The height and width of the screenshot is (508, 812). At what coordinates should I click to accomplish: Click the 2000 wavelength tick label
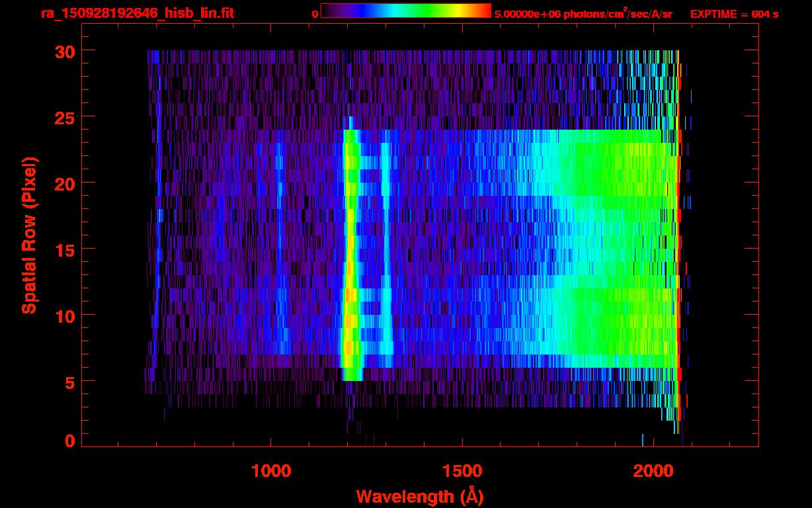pyautogui.click(x=653, y=471)
